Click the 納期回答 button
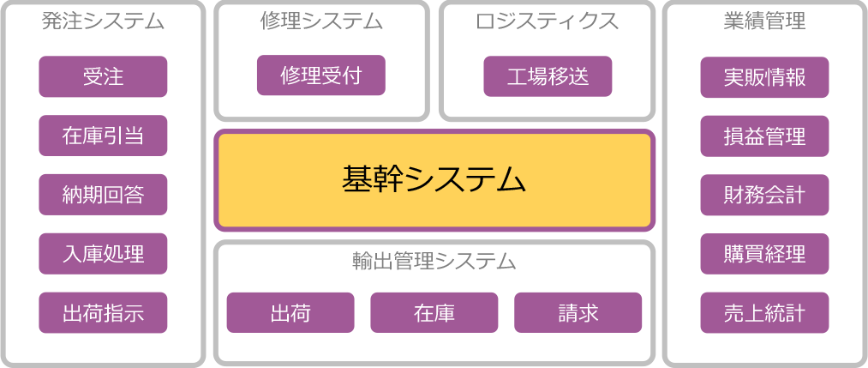The height and width of the screenshot is (368, 868). click(103, 195)
